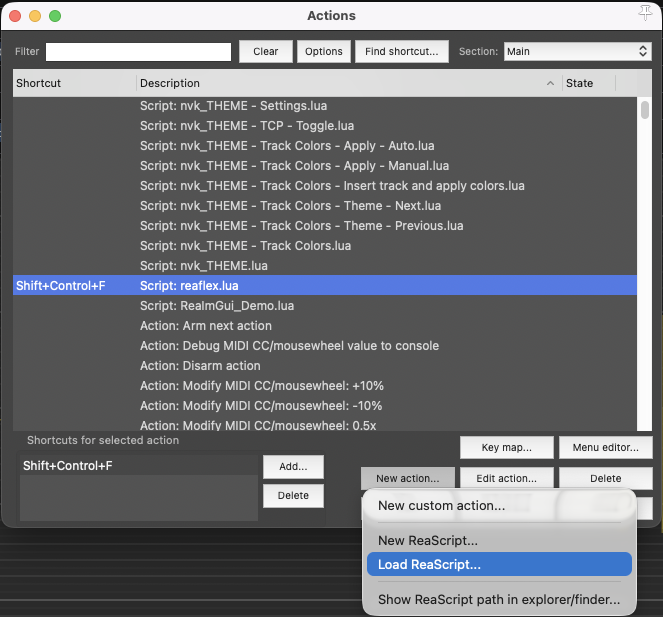Select Insert track and apply colors.lua script

click(325, 186)
